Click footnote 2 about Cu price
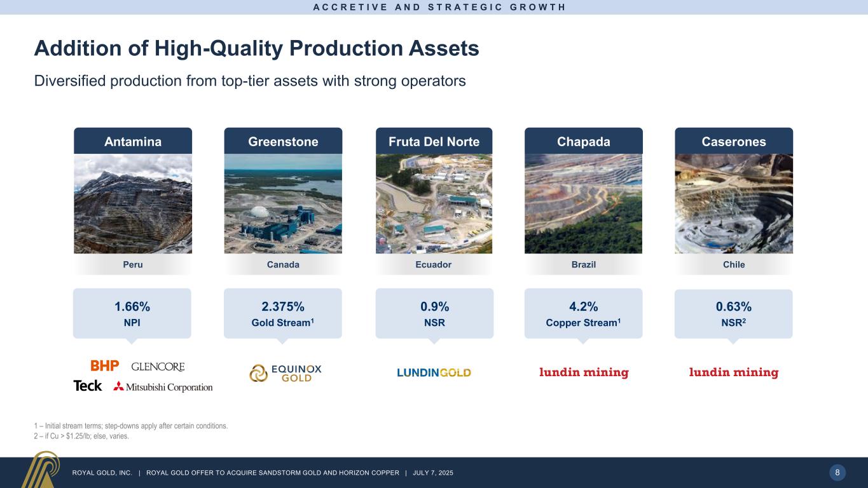 coord(81,436)
